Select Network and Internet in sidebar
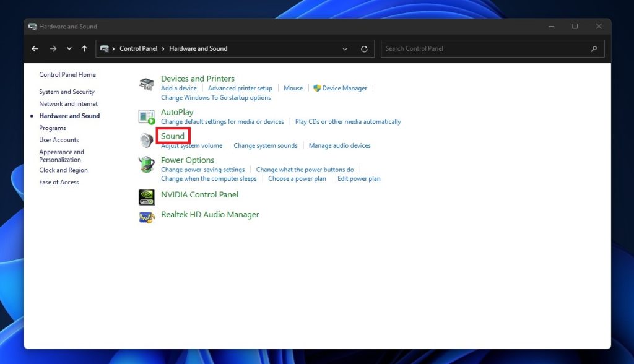This screenshot has height=364, width=634. pyautogui.click(x=68, y=104)
